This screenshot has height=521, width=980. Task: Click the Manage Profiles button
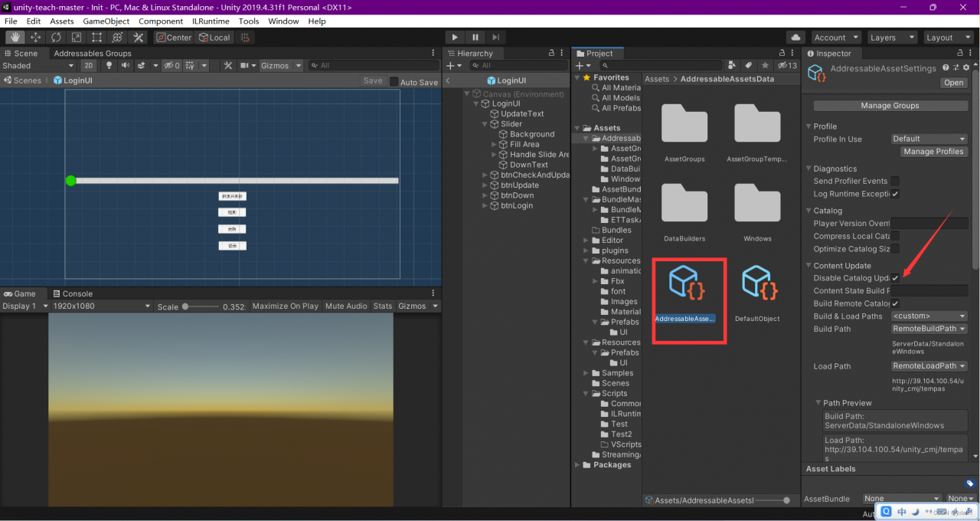click(x=933, y=152)
